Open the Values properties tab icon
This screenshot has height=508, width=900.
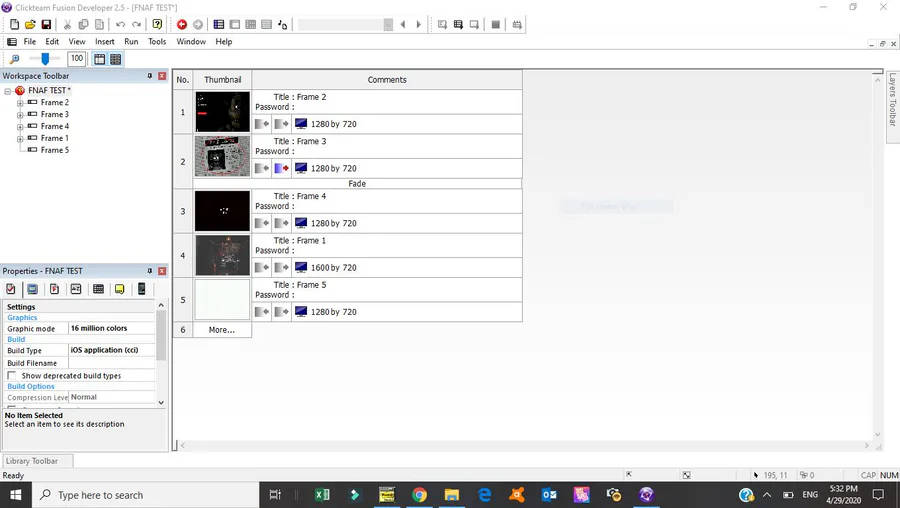(x=76, y=289)
